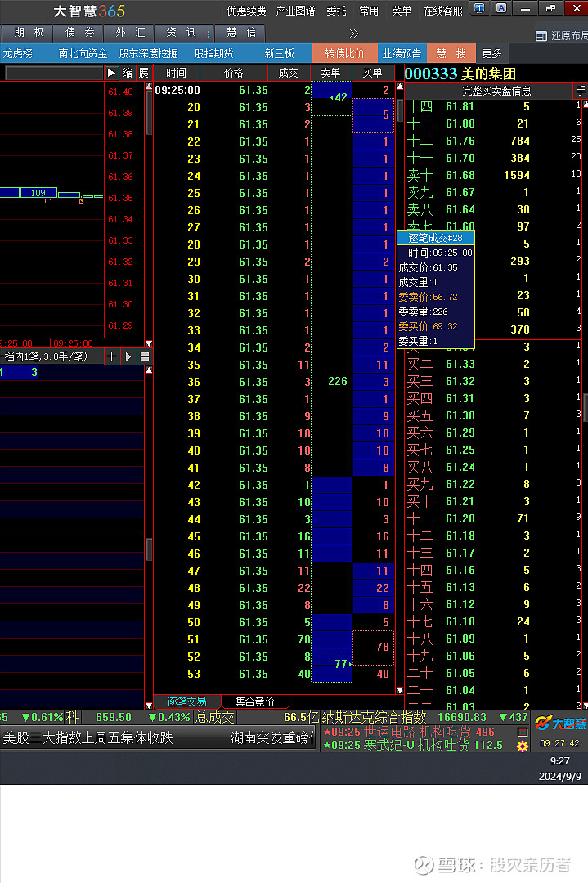Screen dimensions: 588x883
Task: Switch to the 外汇 tab
Action: pos(130,33)
